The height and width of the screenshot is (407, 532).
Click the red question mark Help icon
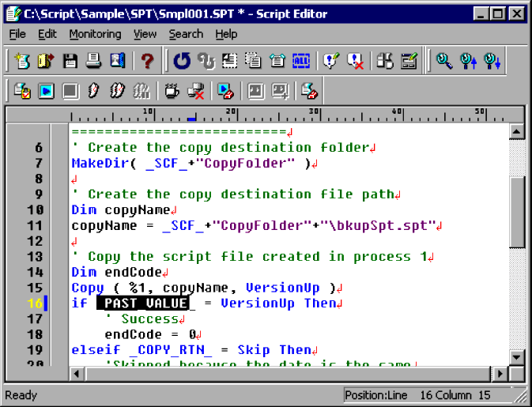point(147,62)
